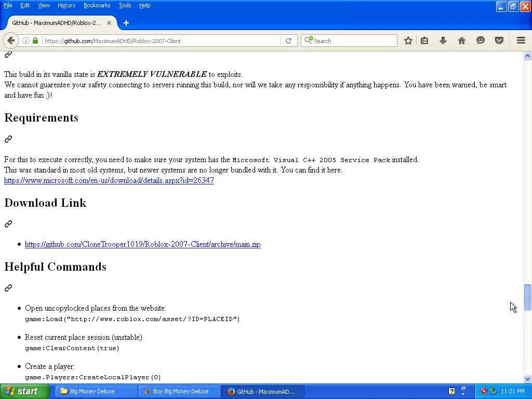The height and width of the screenshot is (399, 532).
Task: Click game.Players:CreateLocalPlayer(0) code text
Action: [x=93, y=377]
